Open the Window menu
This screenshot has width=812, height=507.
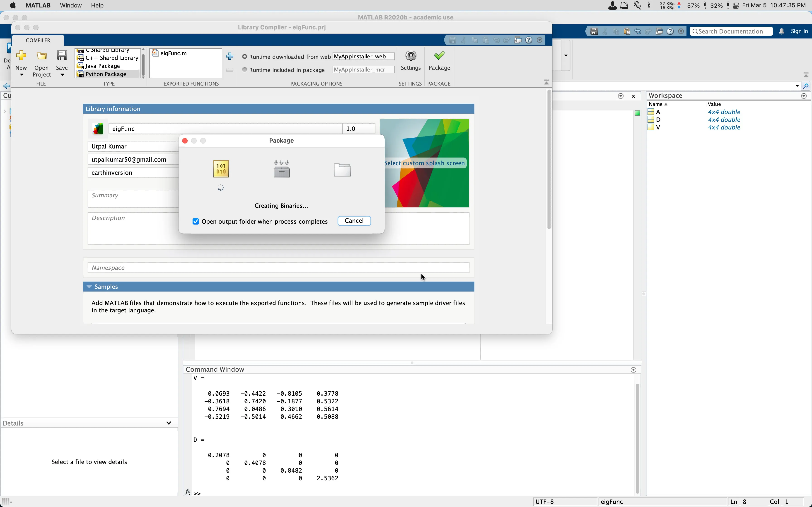click(70, 5)
